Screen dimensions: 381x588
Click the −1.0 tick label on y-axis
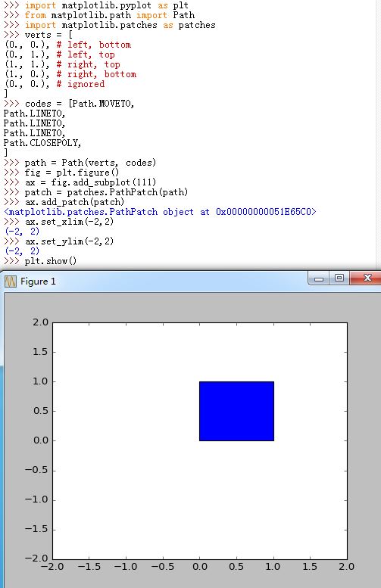pyautogui.click(x=36, y=499)
